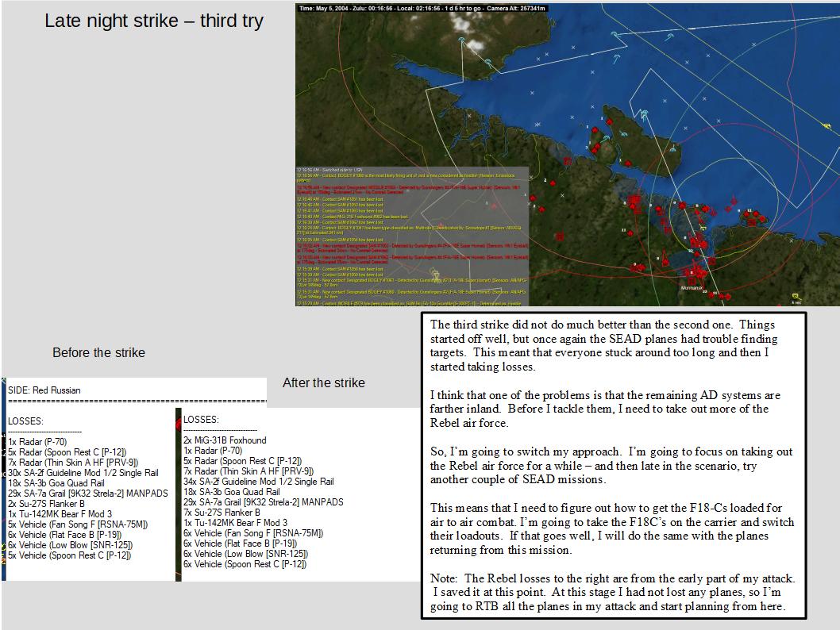
Task: Click '1x Tu-142MK Bear F Mod 3' in Before list
Action: point(60,514)
